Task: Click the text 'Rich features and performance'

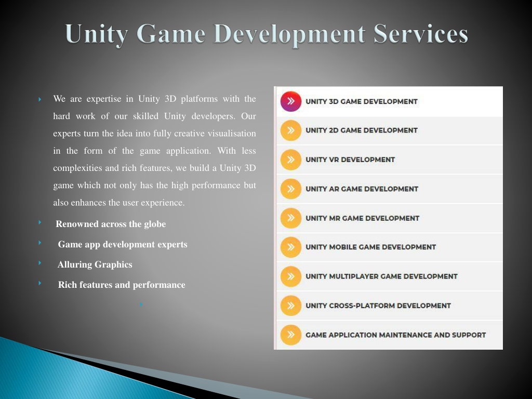Action: coord(122,285)
